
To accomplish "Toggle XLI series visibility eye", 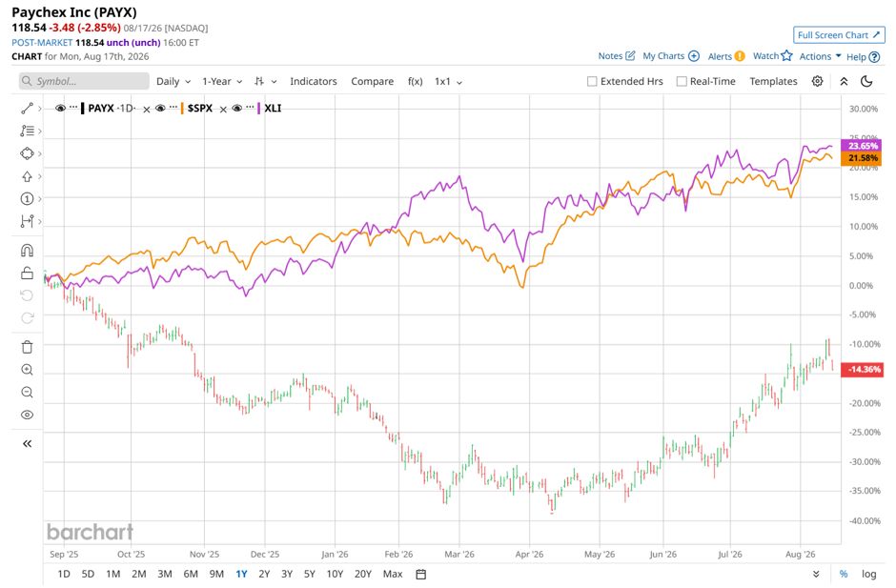I will (237, 108).
